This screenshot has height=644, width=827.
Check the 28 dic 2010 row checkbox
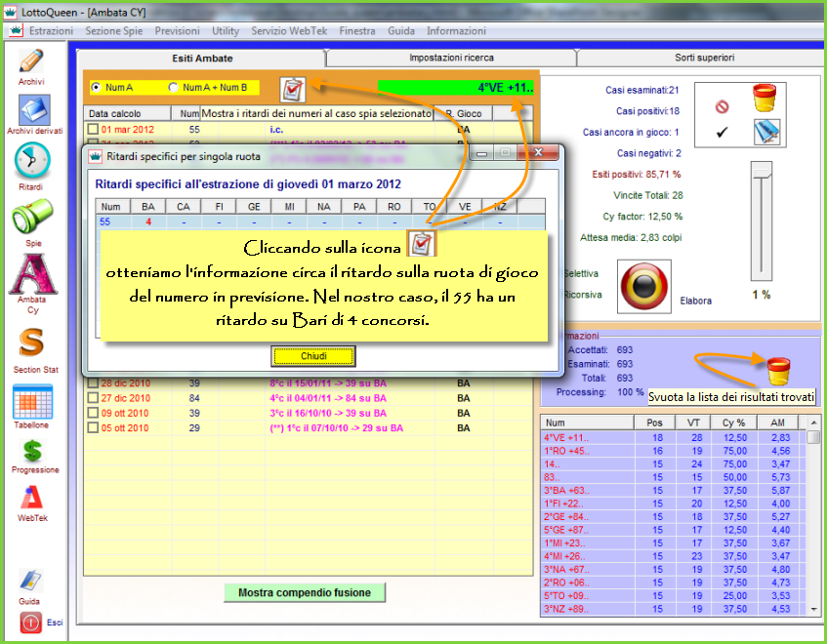tap(94, 383)
